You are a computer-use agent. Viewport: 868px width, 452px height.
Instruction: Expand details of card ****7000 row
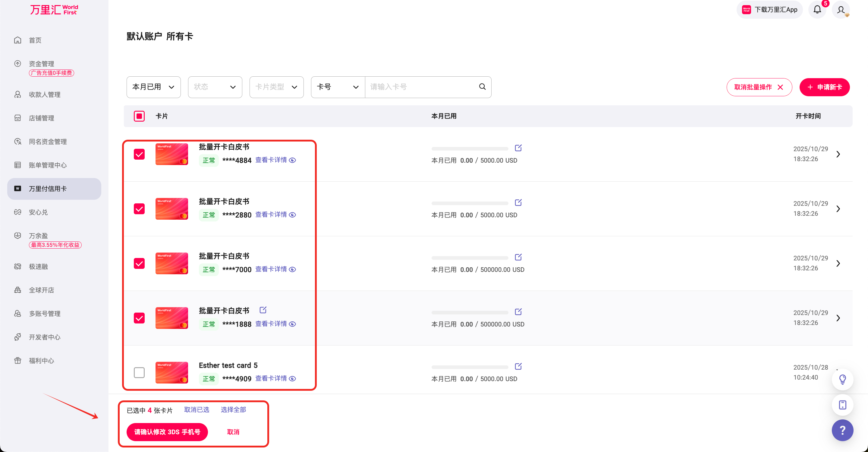839,263
